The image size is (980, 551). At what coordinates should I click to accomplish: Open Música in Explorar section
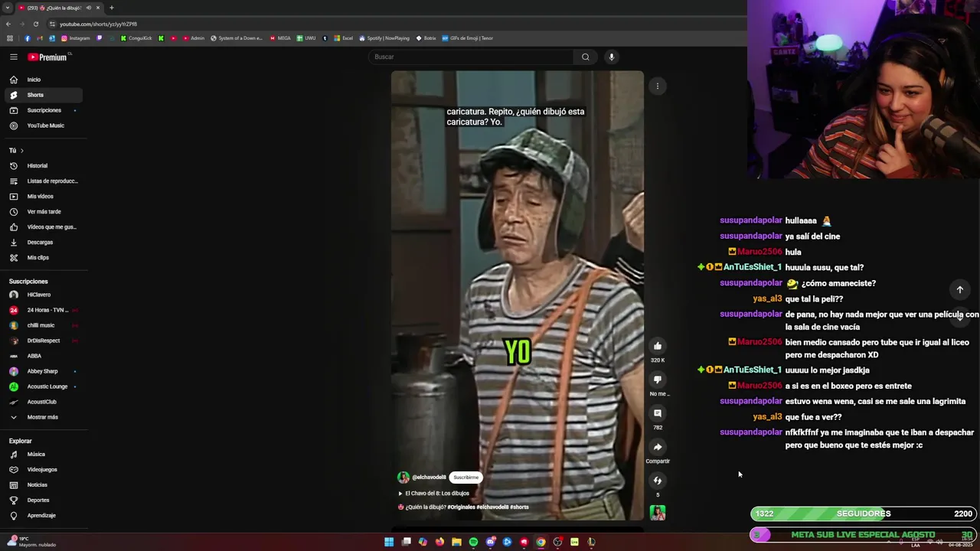click(43, 454)
